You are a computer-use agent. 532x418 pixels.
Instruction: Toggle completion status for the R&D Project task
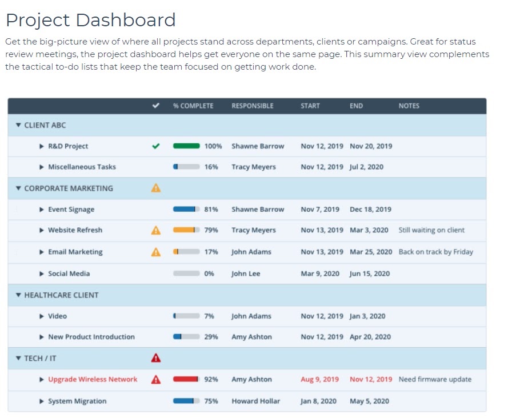pos(155,146)
